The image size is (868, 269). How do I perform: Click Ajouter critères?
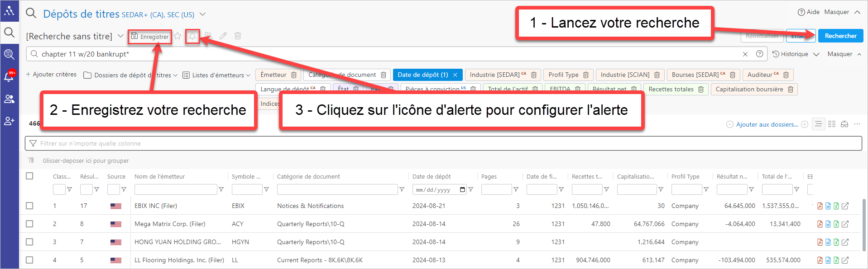(x=51, y=75)
